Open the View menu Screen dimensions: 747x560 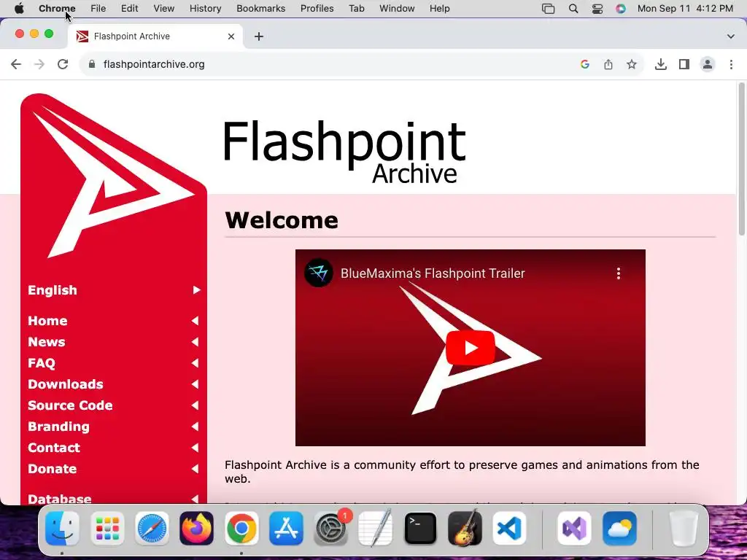click(164, 9)
